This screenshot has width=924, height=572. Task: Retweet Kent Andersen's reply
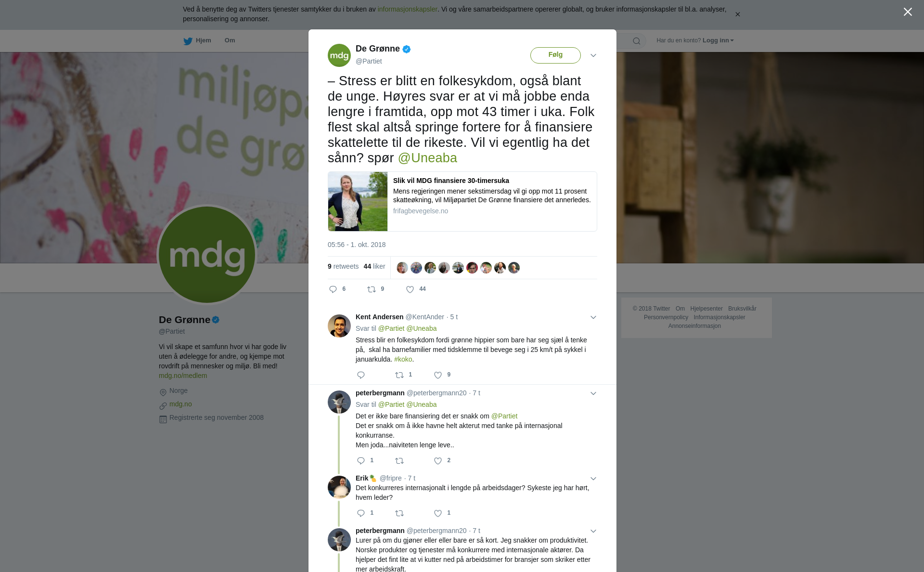(399, 375)
